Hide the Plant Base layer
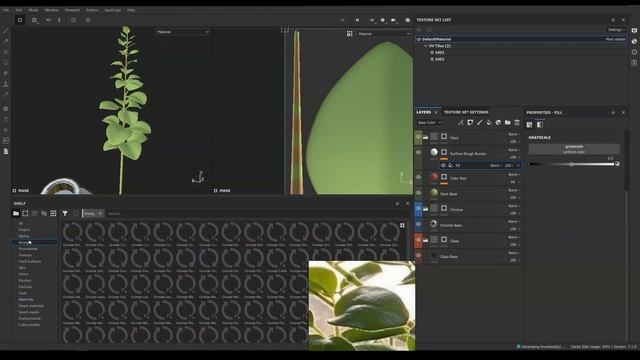The width and height of the screenshot is (640, 360). (418, 193)
